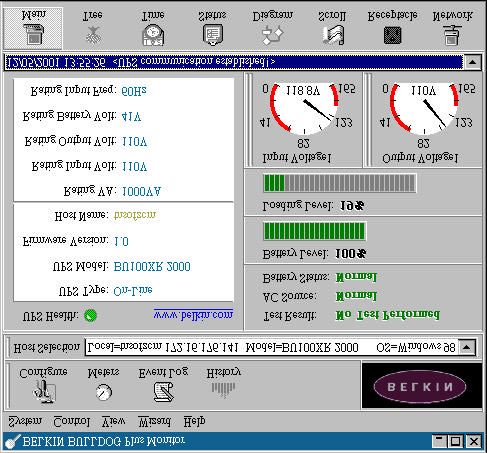Open the Tree view icon
The width and height of the screenshot is (487, 453).
pyautogui.click(x=93, y=35)
